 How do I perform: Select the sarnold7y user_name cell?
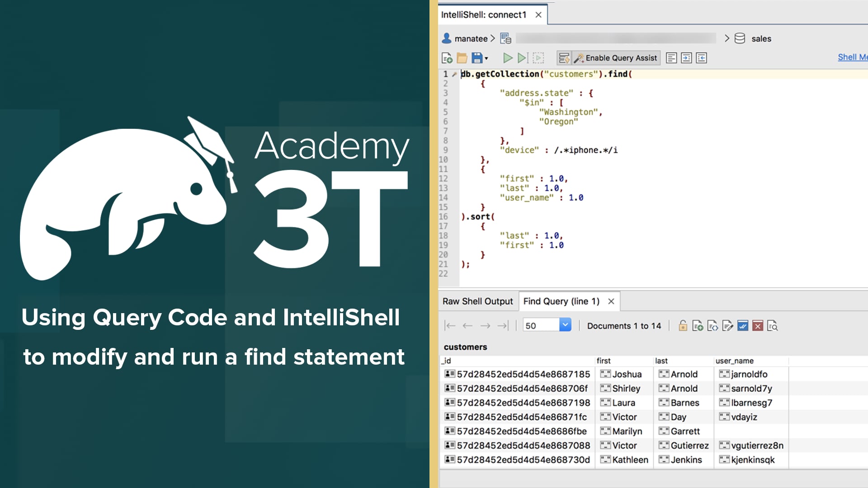[751, 389]
